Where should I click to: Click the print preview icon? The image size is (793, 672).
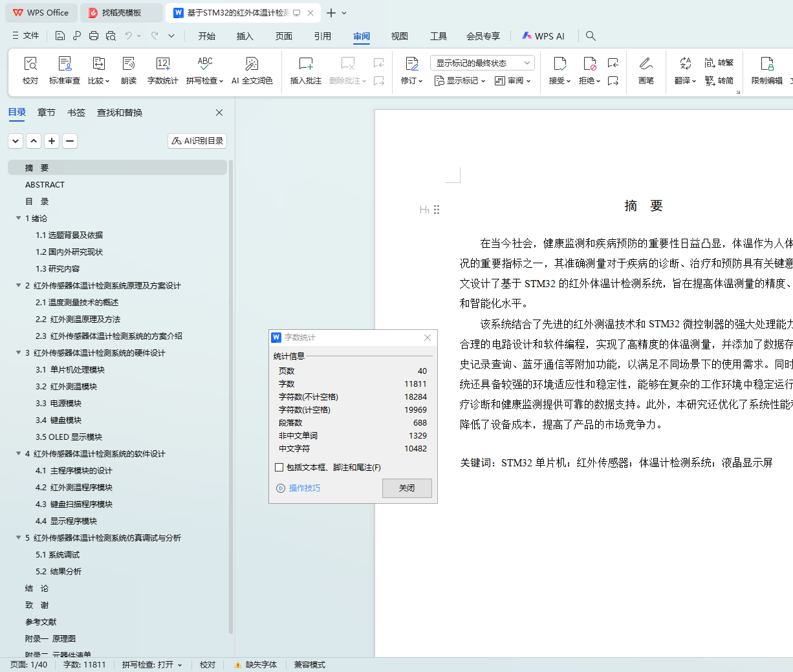[x=111, y=36]
